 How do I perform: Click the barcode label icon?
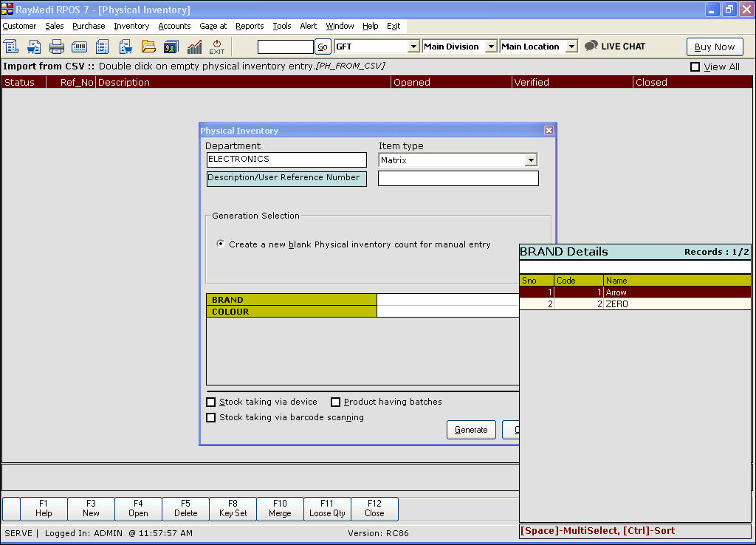coord(79,47)
